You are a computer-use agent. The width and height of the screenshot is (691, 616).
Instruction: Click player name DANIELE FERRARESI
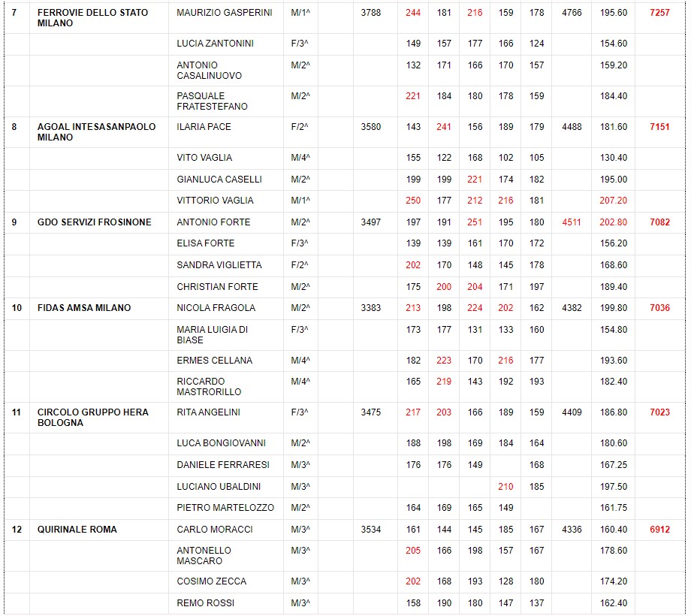pos(223,465)
